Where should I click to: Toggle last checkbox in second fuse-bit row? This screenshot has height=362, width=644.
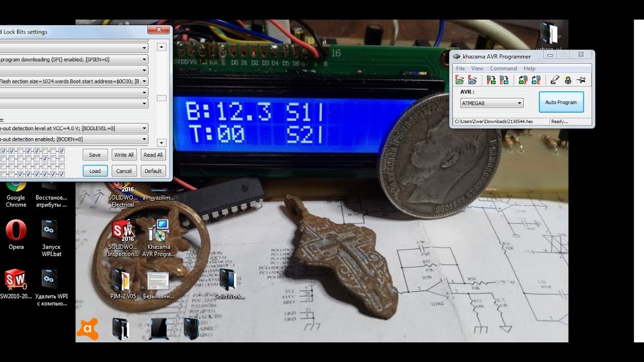coord(61,158)
